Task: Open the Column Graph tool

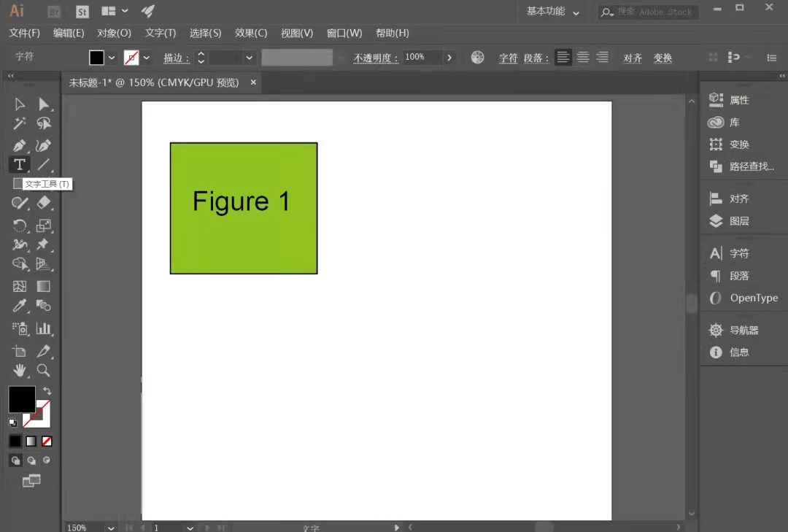Action: (44, 329)
